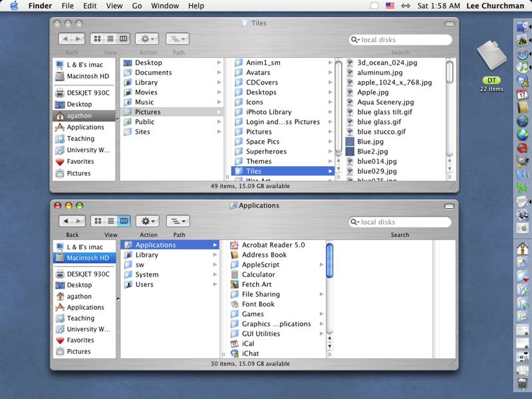Click the Back button in the Applications window
This screenshot has width=532, height=399.
[x=66, y=221]
